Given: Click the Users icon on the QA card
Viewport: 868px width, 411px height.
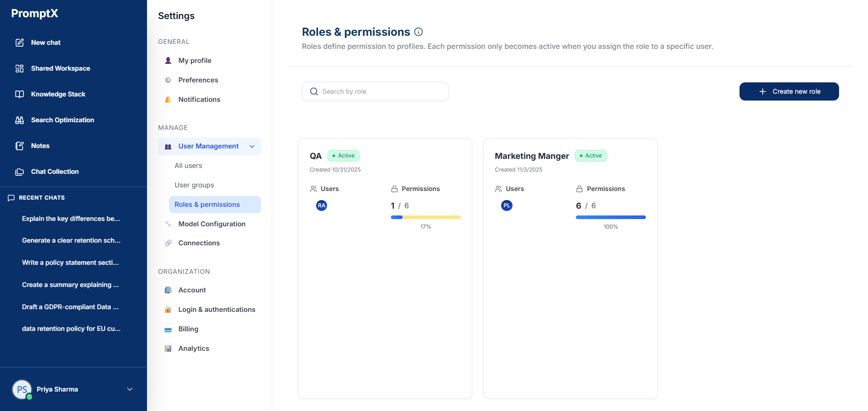Looking at the screenshot, I should 313,189.
